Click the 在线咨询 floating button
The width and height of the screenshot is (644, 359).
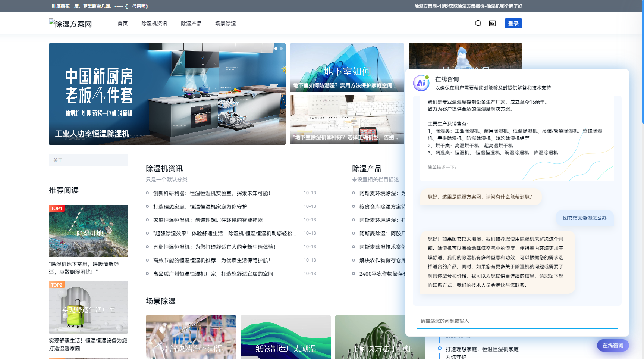[613, 346]
